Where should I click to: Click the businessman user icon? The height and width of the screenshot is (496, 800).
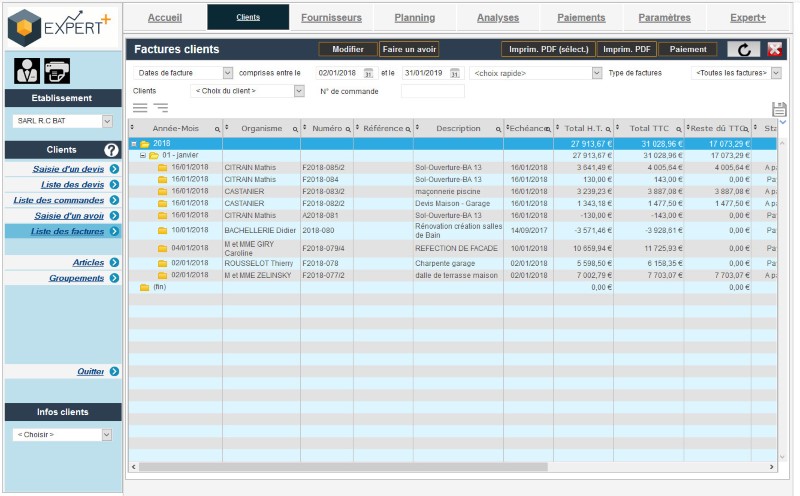27,71
